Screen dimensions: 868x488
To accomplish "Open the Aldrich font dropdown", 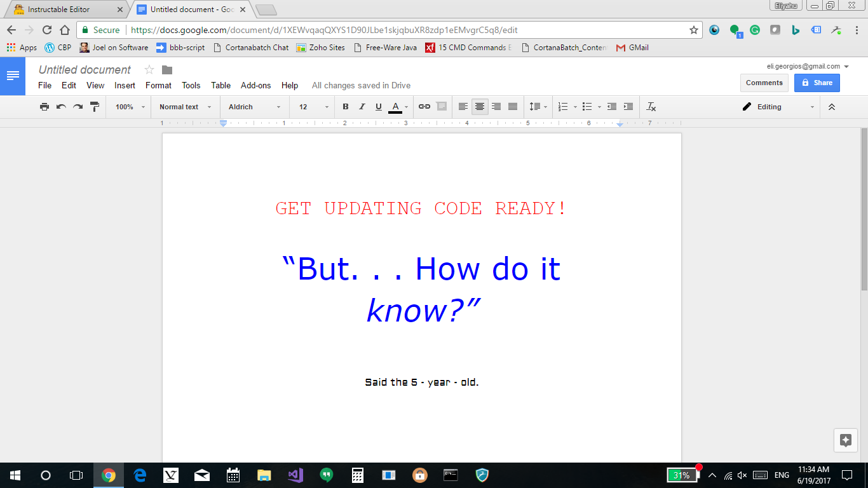I will pyautogui.click(x=254, y=107).
